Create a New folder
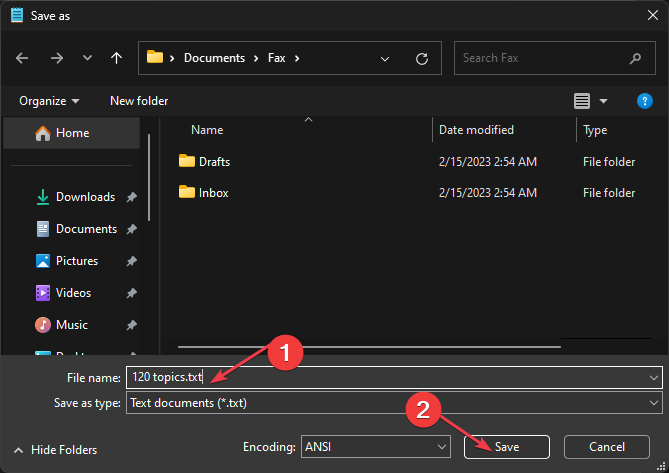 click(139, 101)
